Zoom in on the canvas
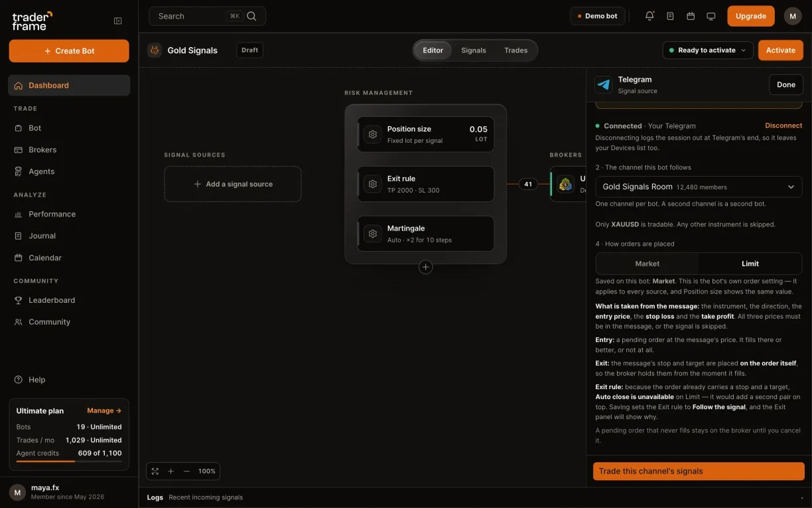The image size is (812, 508). 170,471
